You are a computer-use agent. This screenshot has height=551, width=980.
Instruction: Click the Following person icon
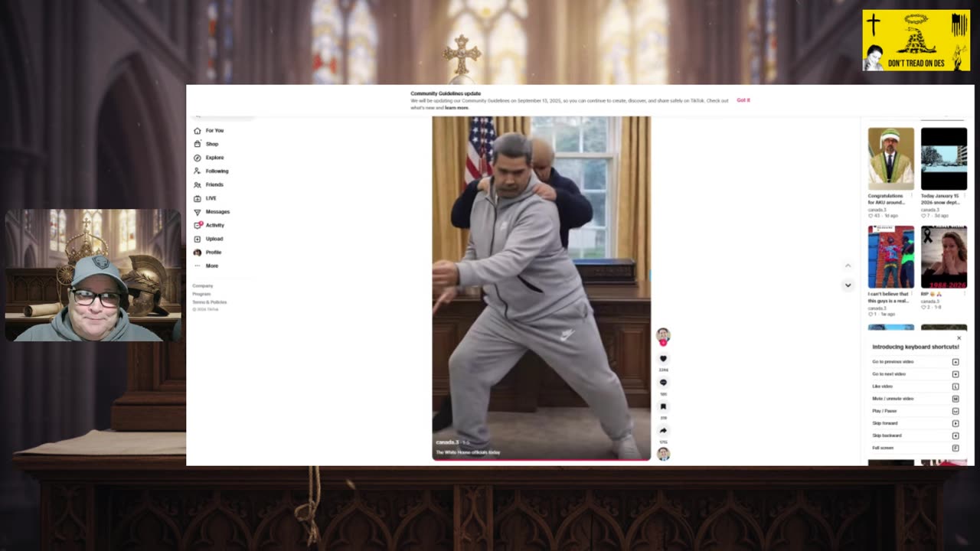point(197,171)
